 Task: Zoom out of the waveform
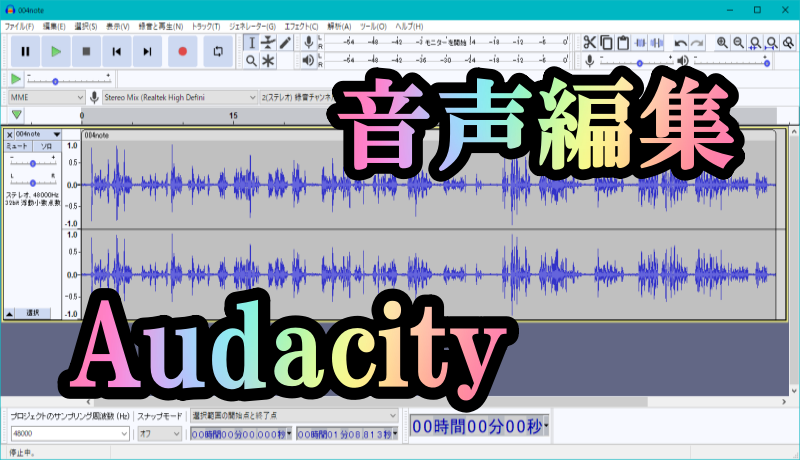coord(738,42)
